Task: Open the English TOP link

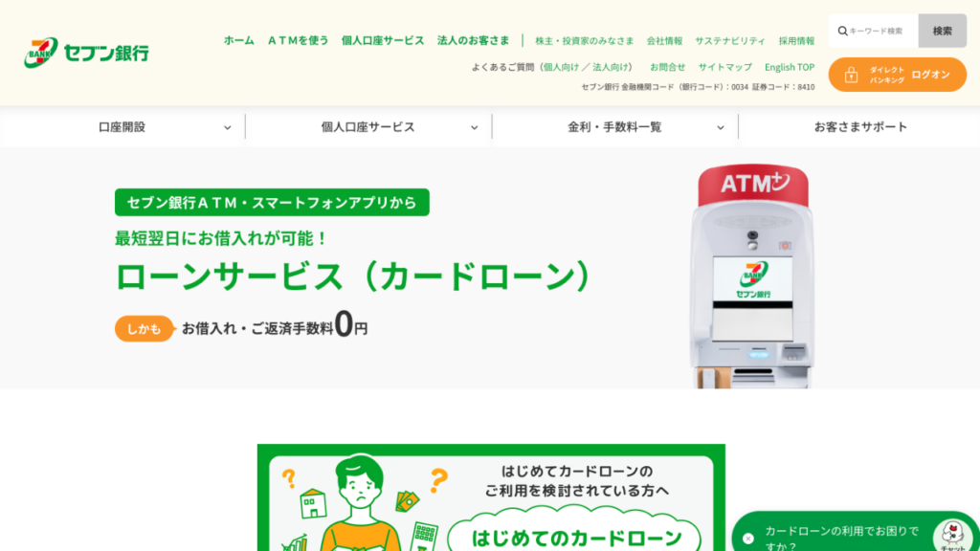Action: tap(789, 67)
